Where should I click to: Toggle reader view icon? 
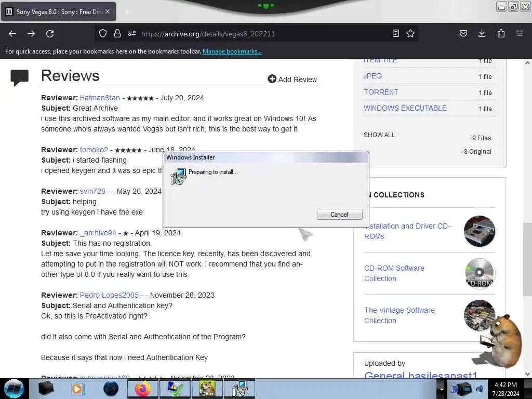395,33
